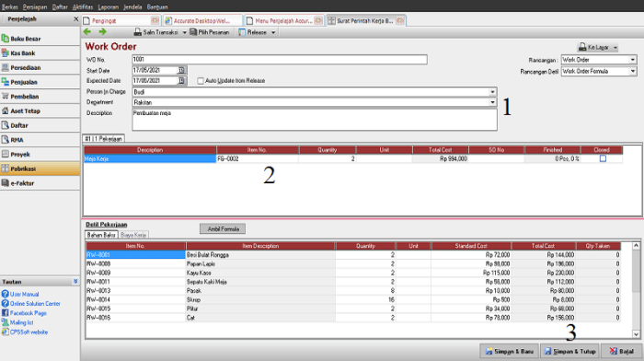Select the #1 | 1 Pekerjaan tab
Image resolution: width=644 pixels, height=361 pixels.
coord(103,138)
